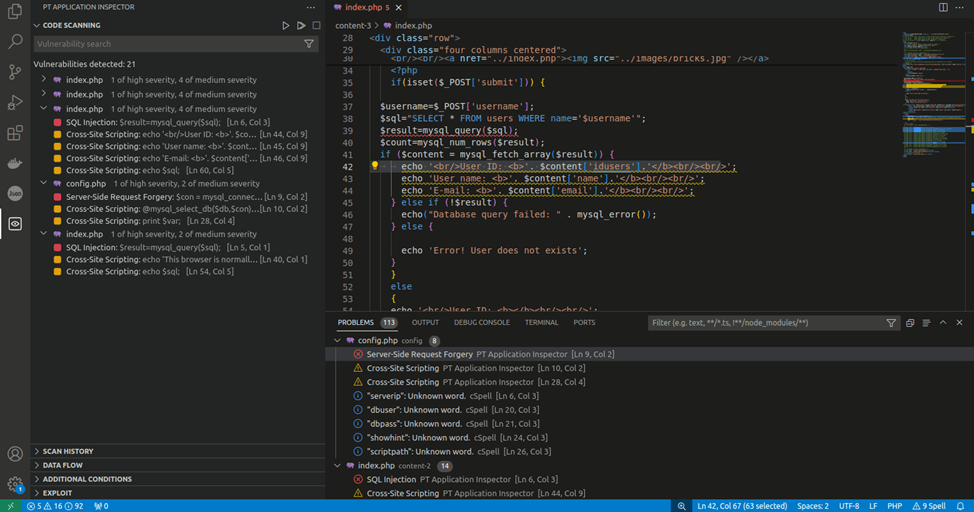Open the Extensions view icon
The image size is (974, 512).
(x=15, y=133)
